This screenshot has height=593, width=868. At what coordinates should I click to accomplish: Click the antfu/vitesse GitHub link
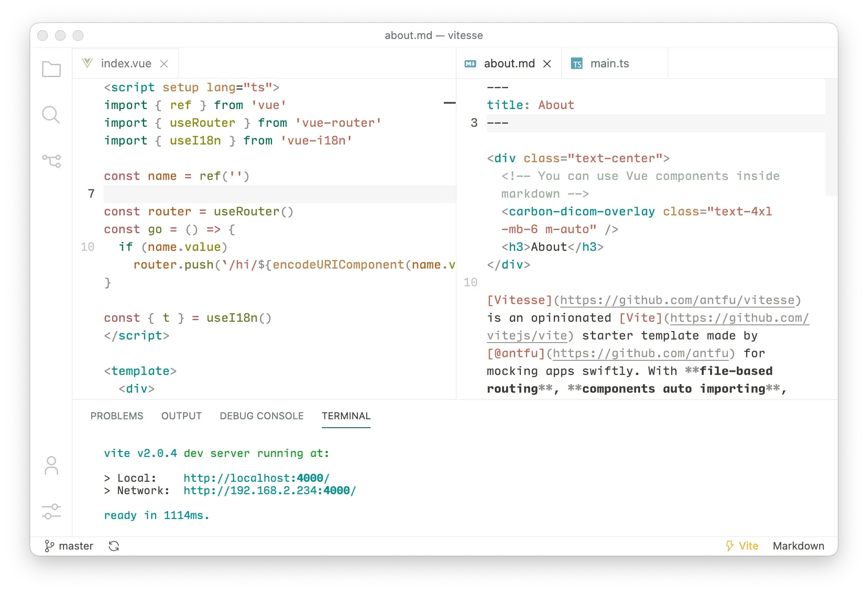tap(677, 300)
